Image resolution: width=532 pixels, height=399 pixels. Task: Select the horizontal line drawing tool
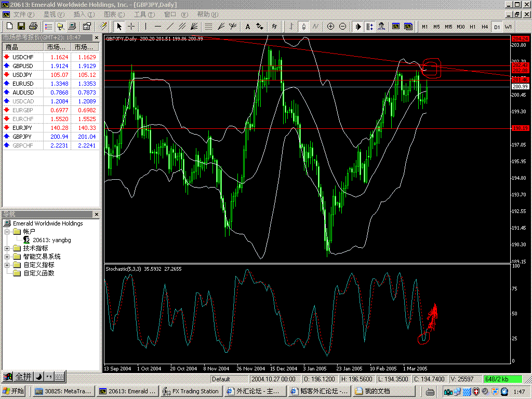[157, 26]
